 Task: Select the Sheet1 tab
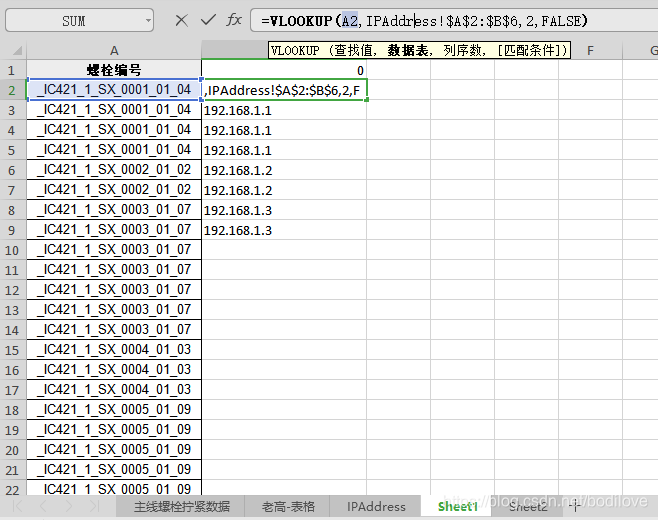457,507
